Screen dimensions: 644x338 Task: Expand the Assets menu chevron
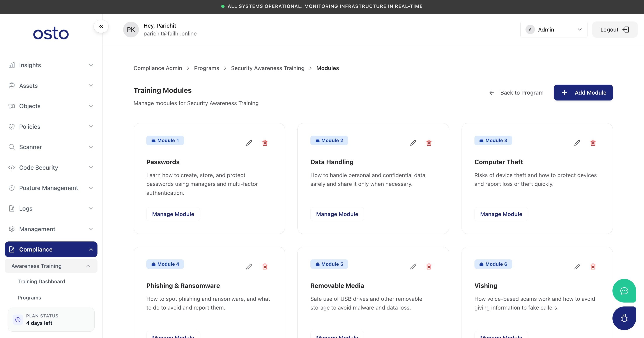click(x=91, y=86)
